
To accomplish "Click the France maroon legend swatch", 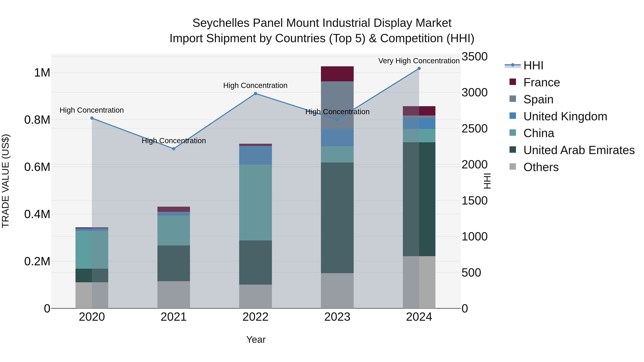I will (x=513, y=82).
